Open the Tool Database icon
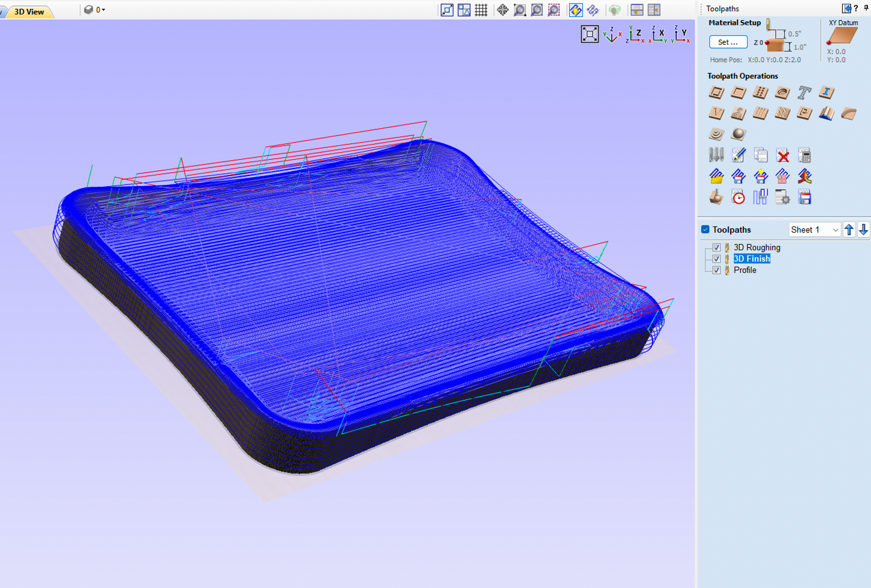This screenshot has height=588, width=871. click(716, 155)
